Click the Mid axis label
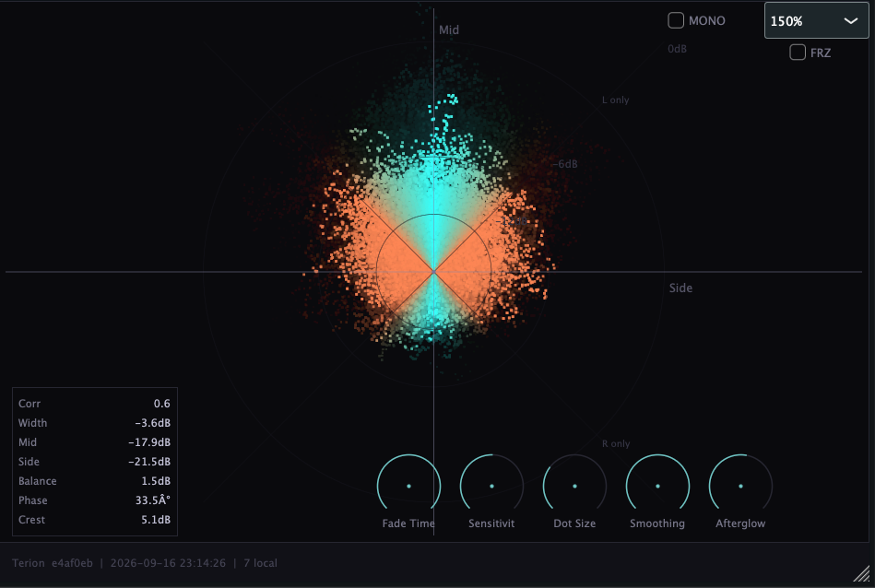The height and width of the screenshot is (588, 875). [x=449, y=30]
